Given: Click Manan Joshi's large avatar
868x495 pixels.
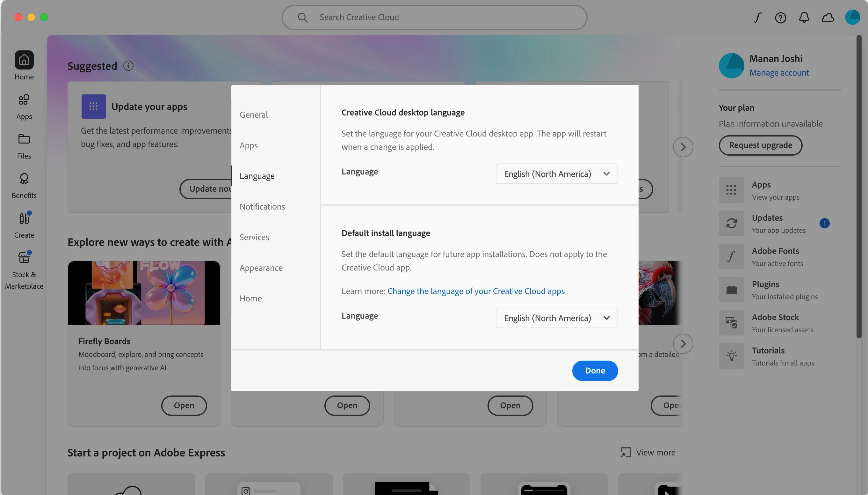Looking at the screenshot, I should [x=732, y=66].
